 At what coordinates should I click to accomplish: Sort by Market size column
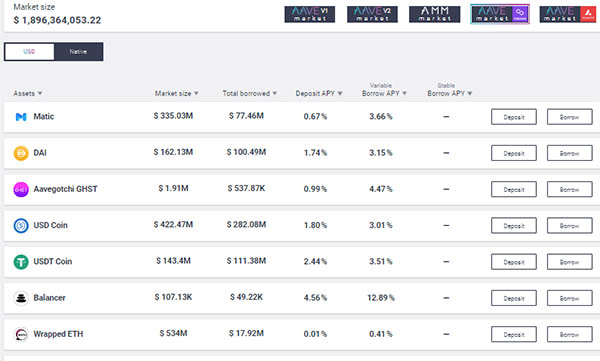click(x=176, y=93)
